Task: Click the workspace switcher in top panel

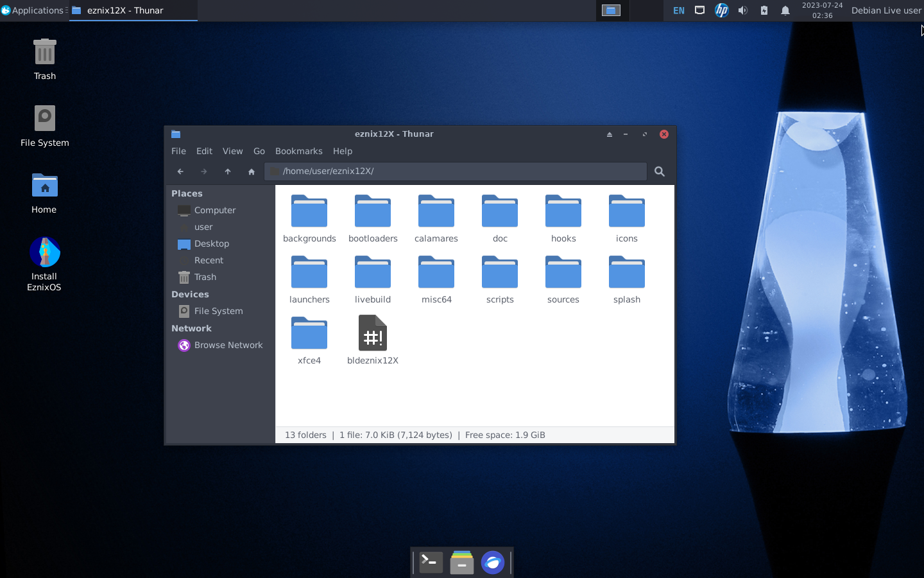Action: click(x=629, y=10)
